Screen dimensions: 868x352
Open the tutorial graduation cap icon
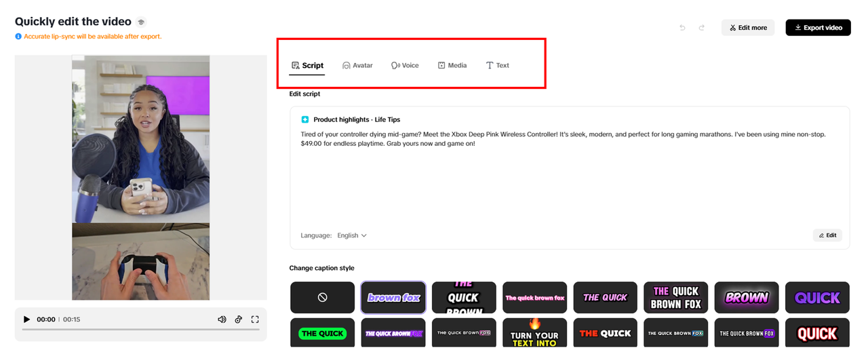coord(141,22)
